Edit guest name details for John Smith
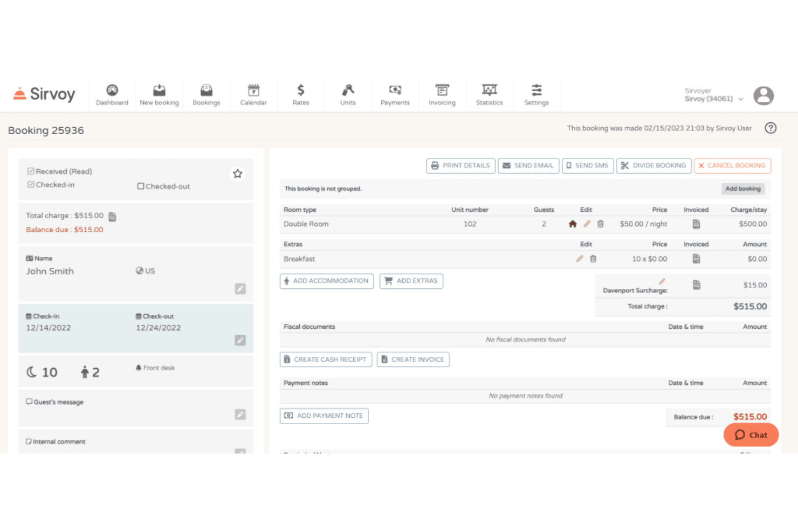Viewport: 798px width, 532px height. pyautogui.click(x=240, y=289)
